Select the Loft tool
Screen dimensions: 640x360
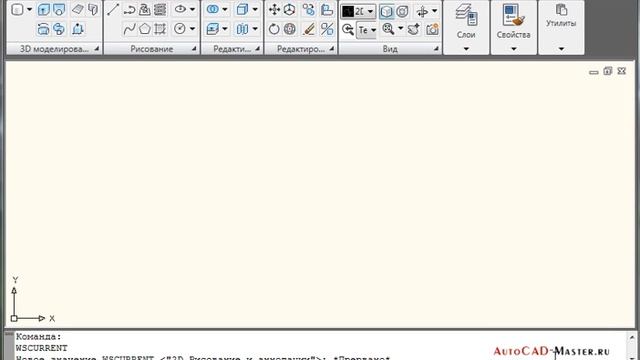coord(44,29)
